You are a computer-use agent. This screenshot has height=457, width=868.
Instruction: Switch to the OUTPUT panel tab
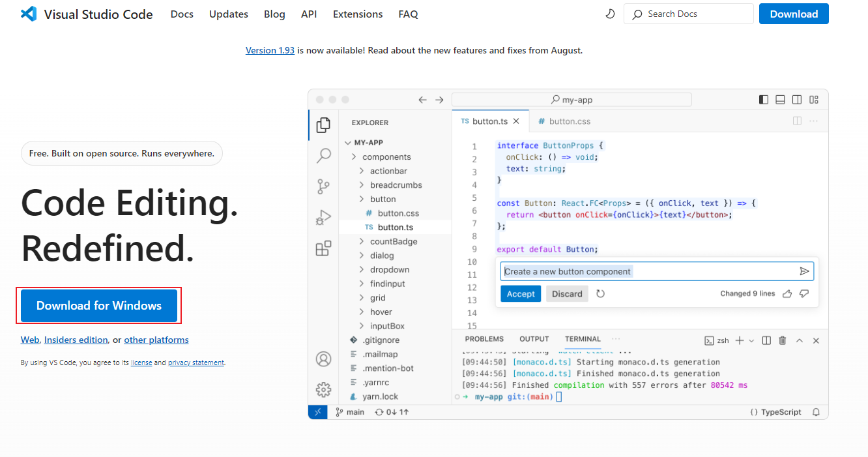[534, 339]
